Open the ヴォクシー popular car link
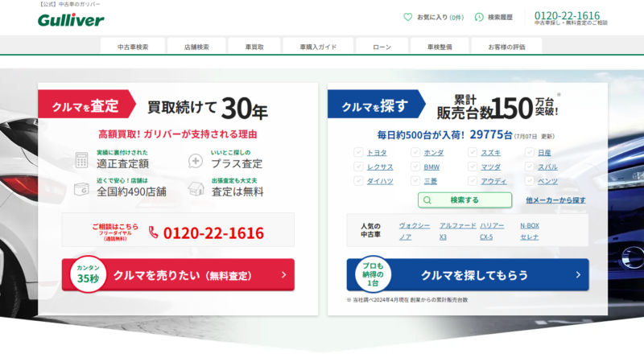The image size is (644, 362). 415,226
